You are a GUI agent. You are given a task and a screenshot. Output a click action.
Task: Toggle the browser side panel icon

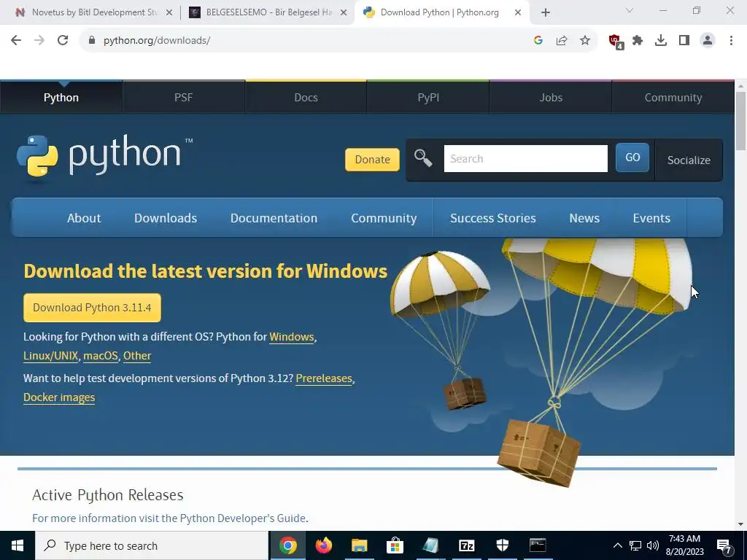click(x=684, y=41)
